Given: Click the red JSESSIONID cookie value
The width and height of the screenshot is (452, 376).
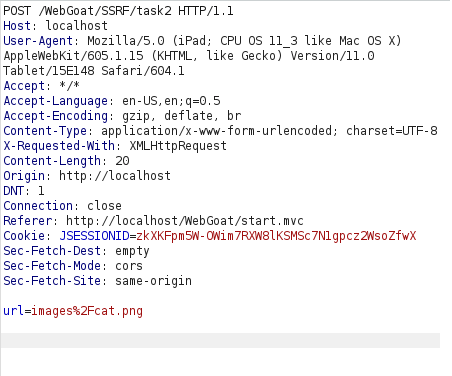Looking at the screenshot, I should (276, 236).
